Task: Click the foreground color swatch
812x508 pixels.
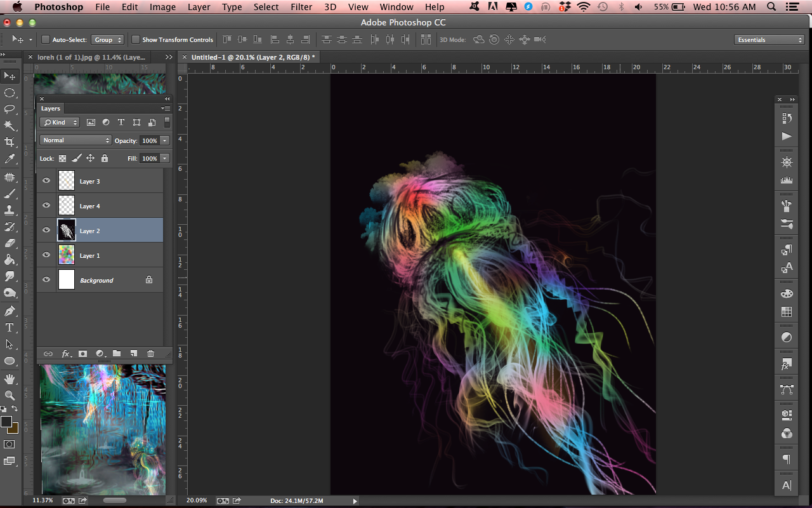Action: click(x=6, y=422)
